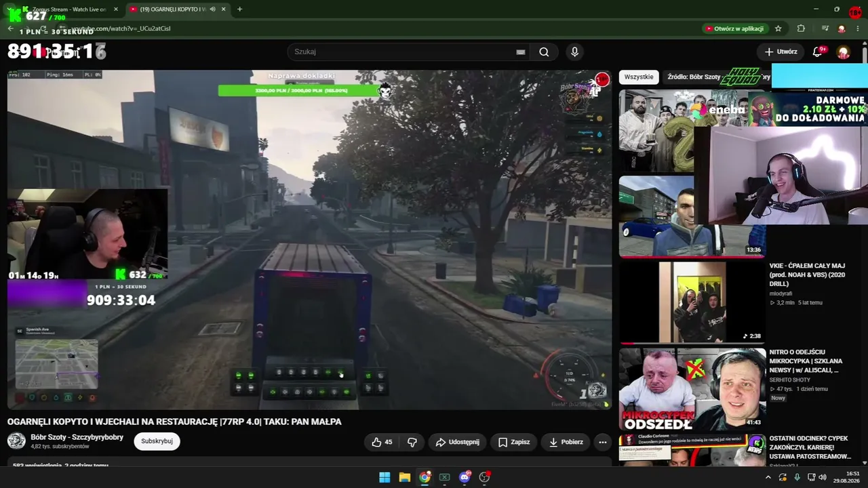The width and height of the screenshot is (868, 488).
Task: Open File Explorer from the taskbar
Action: [404, 477]
